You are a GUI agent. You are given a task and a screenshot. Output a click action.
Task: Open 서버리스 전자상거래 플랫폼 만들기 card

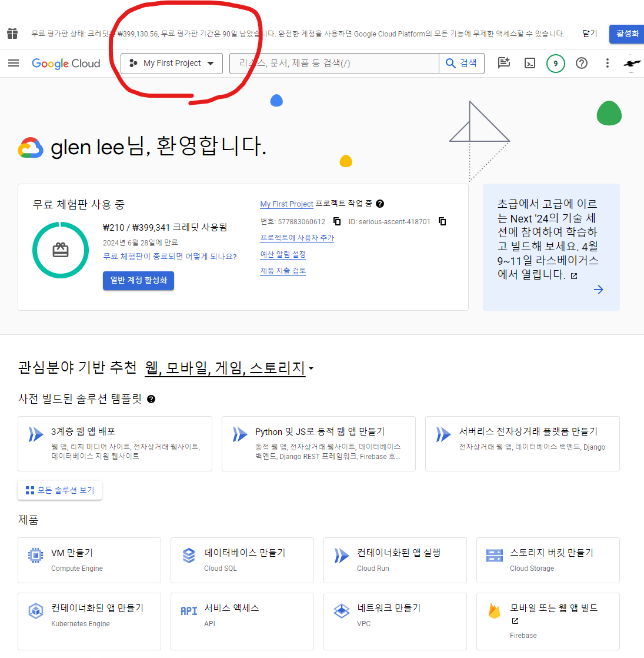[x=522, y=444]
